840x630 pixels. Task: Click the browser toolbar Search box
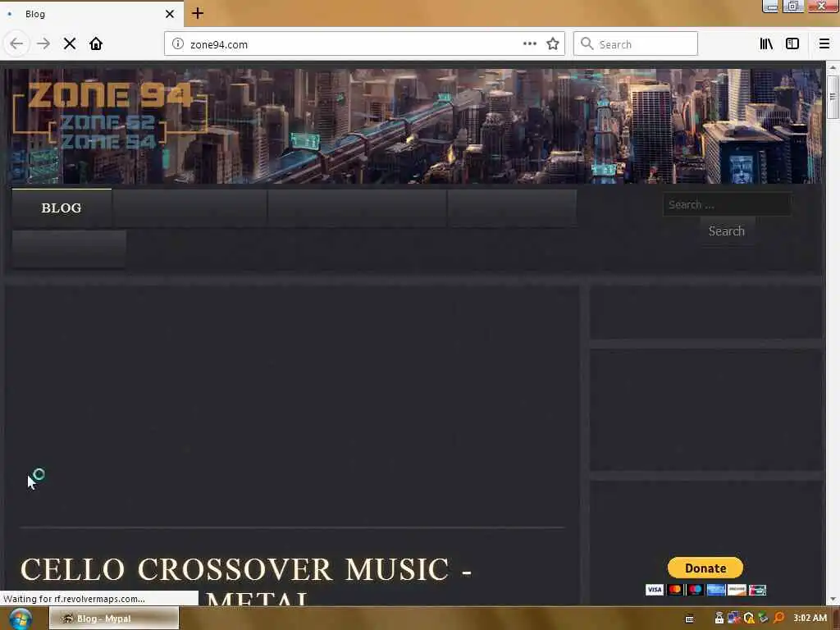[636, 44]
